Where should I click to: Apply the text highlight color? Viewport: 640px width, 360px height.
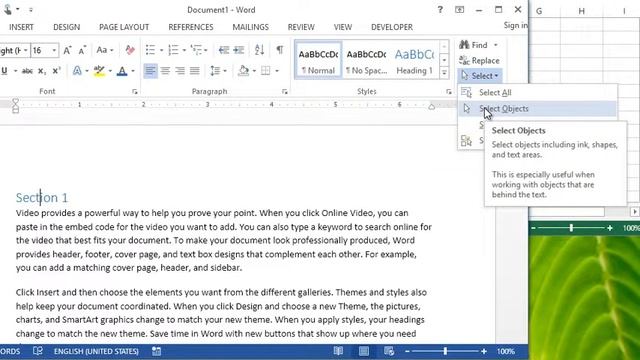coord(99,71)
